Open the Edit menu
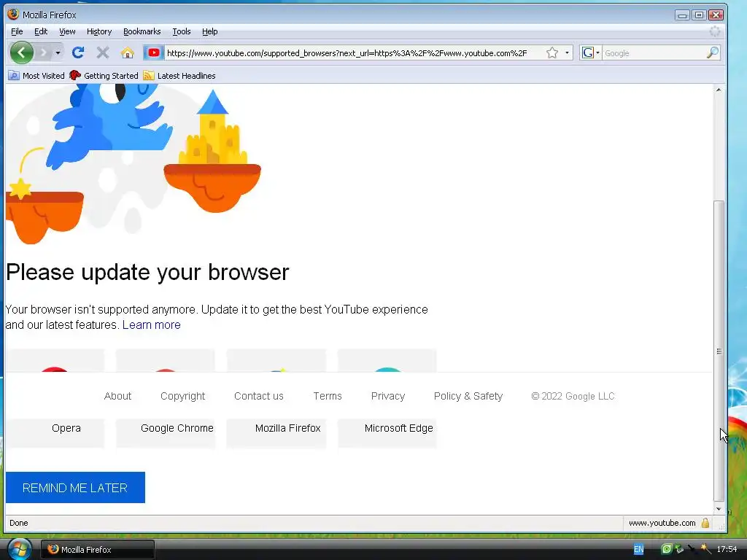747x560 pixels. tap(41, 31)
